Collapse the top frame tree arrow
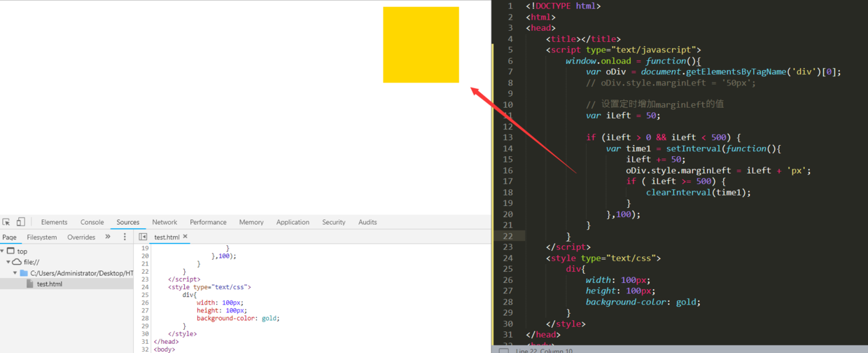 (x=3, y=251)
